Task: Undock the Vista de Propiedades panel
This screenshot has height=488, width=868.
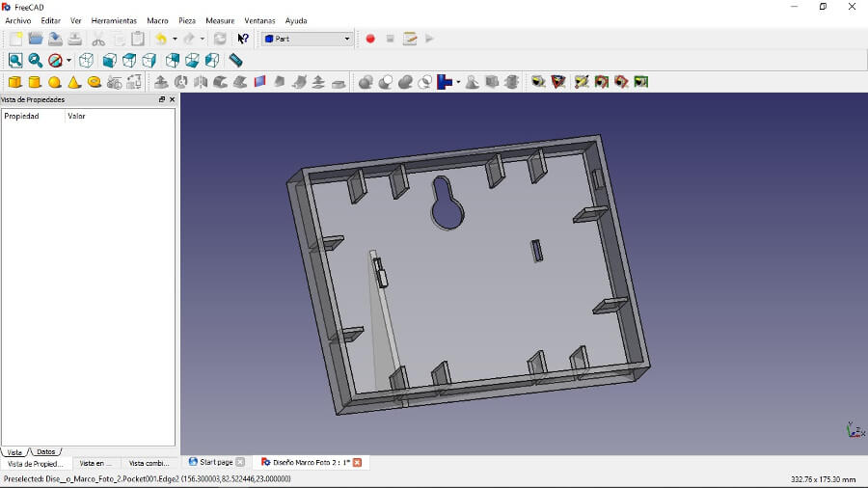Action: (162, 99)
